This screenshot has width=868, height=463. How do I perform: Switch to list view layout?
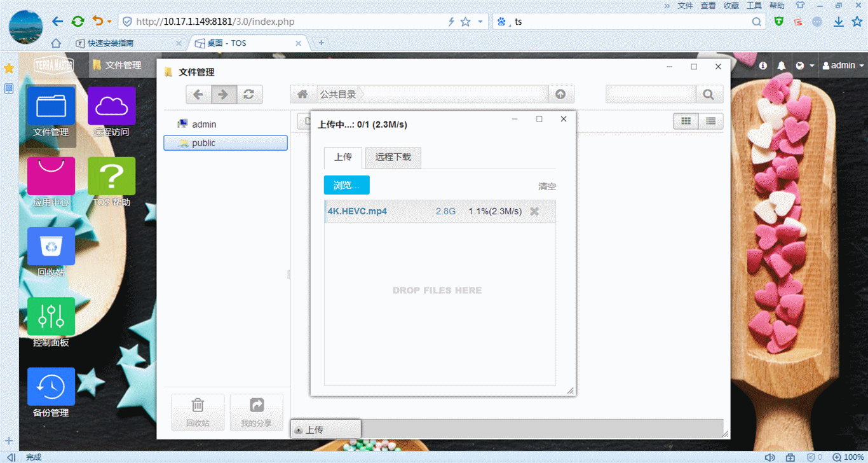[710, 121]
